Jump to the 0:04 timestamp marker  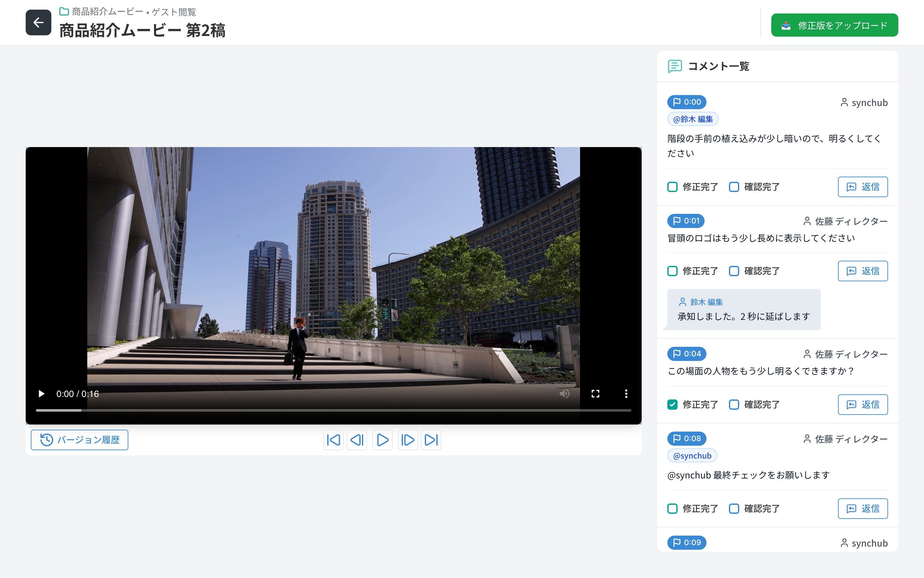click(x=687, y=354)
